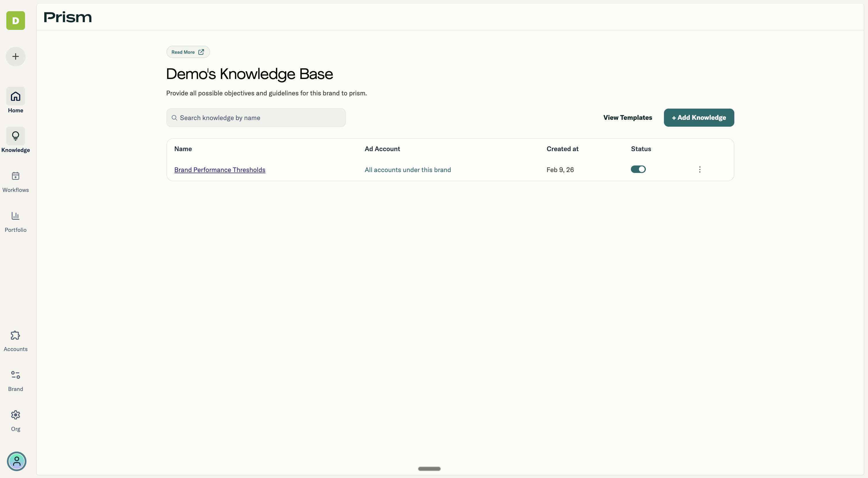Click the horizontal scrollbar at the bottom
The width and height of the screenshot is (868, 478).
click(429, 468)
